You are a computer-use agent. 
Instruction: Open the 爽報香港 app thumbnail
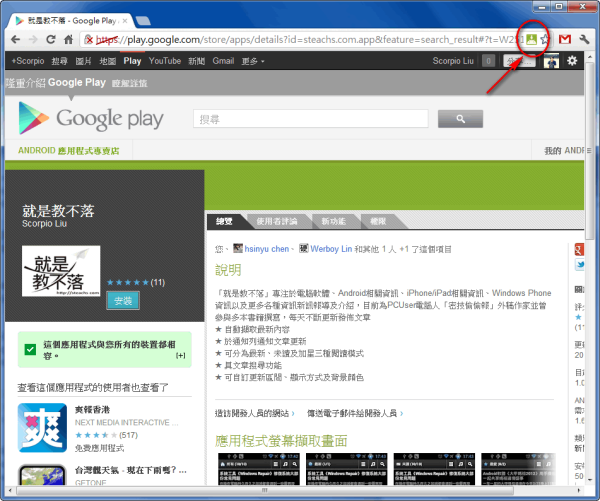click(38, 428)
